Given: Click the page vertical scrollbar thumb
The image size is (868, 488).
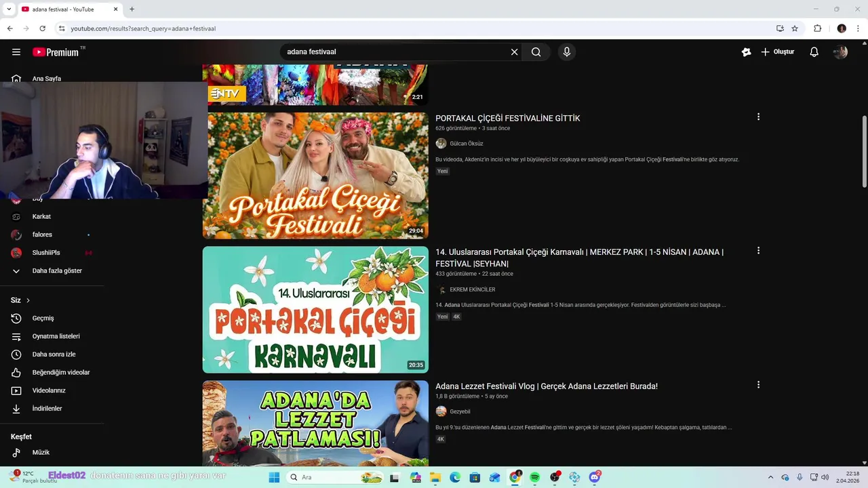Looking at the screenshot, I should pyautogui.click(x=864, y=151).
